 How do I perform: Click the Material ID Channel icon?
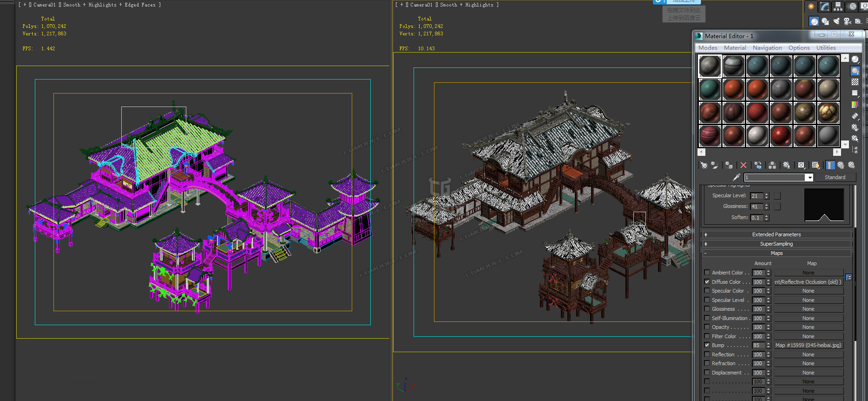coord(801,165)
